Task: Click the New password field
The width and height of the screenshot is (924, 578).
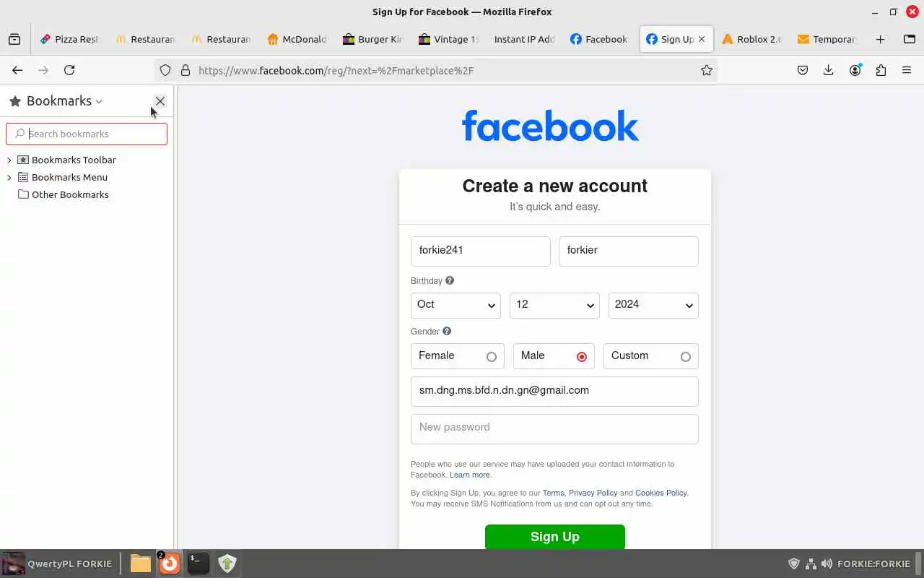Action: coord(554,428)
